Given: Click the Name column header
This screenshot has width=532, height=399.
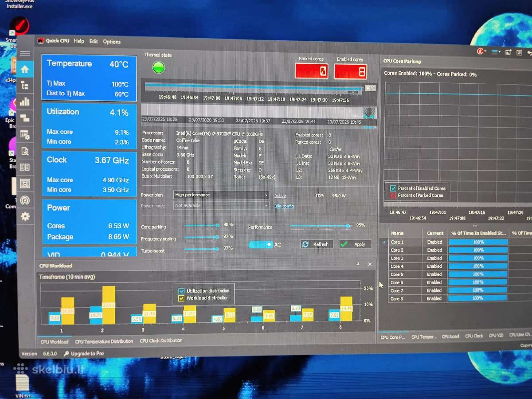Looking at the screenshot, I should 405,233.
